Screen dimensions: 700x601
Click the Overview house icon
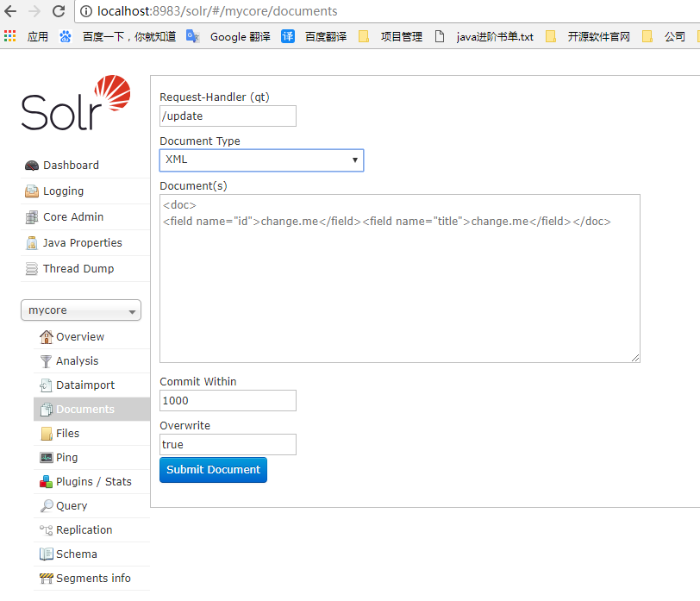pos(46,336)
